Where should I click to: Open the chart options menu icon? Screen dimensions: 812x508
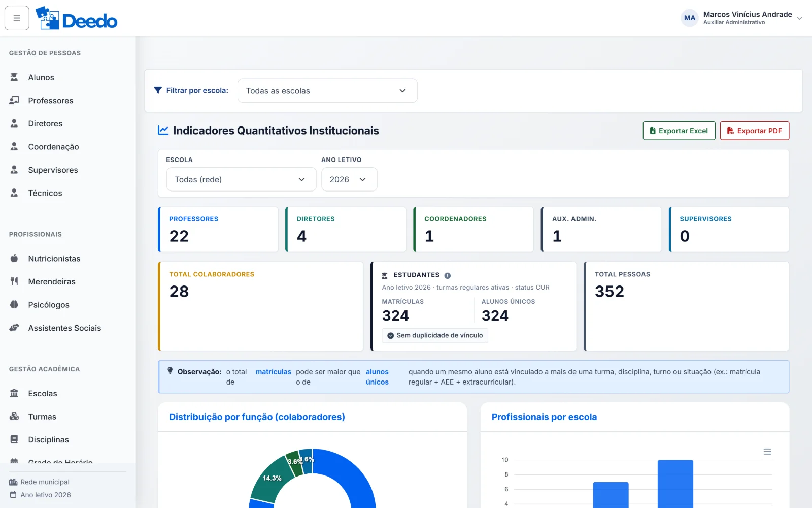[767, 452]
